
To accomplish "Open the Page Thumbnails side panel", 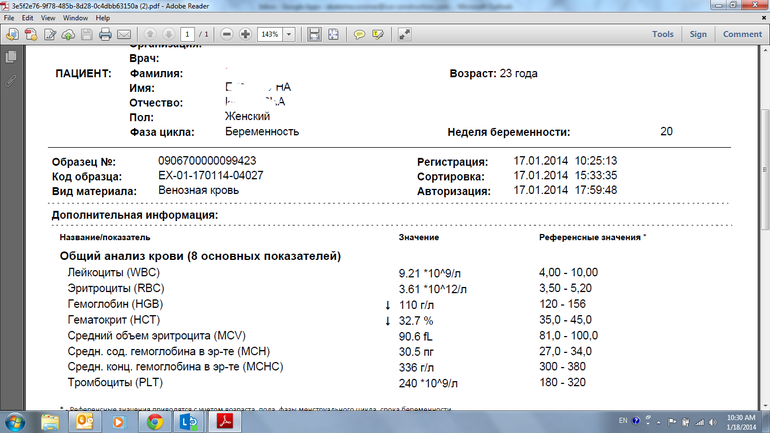I will (11, 58).
